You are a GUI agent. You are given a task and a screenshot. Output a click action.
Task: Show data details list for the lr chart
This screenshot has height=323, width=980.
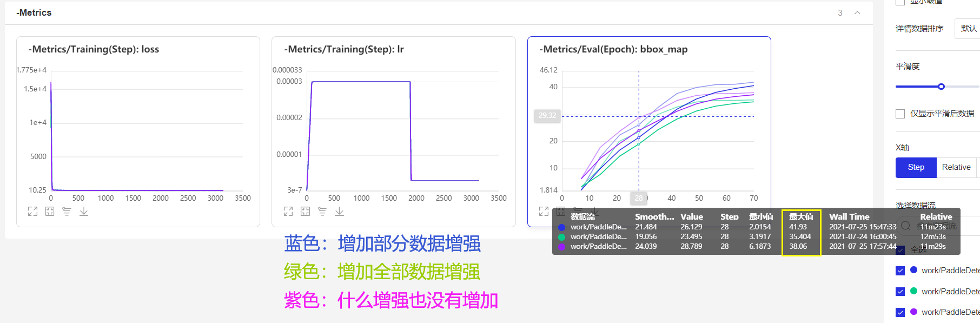[322, 212]
